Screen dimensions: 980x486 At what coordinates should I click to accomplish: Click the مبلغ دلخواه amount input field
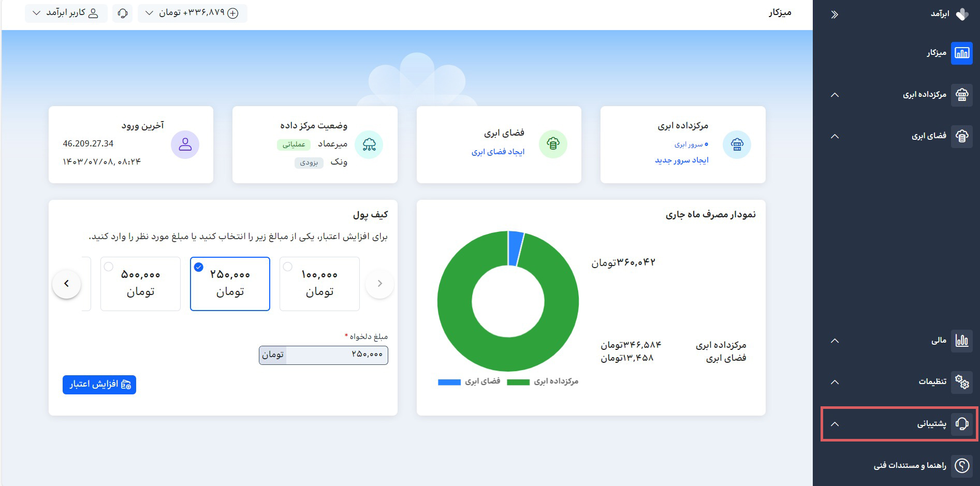[324, 355]
